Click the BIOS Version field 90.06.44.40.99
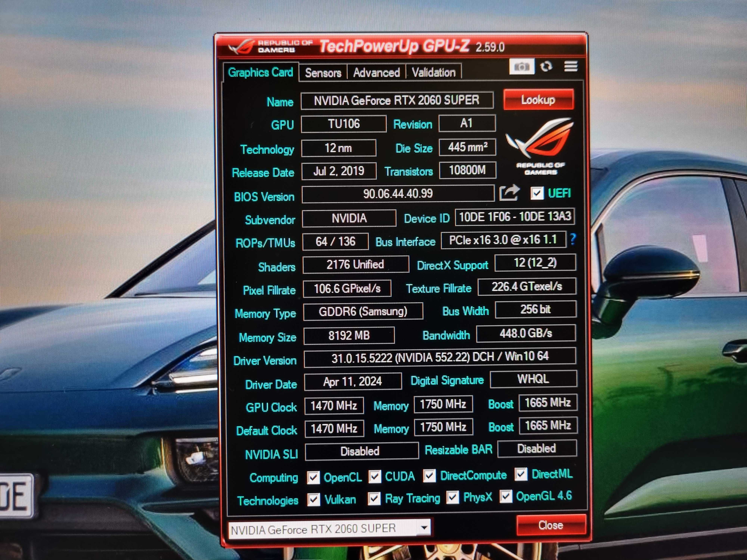The image size is (747, 560). (x=398, y=194)
